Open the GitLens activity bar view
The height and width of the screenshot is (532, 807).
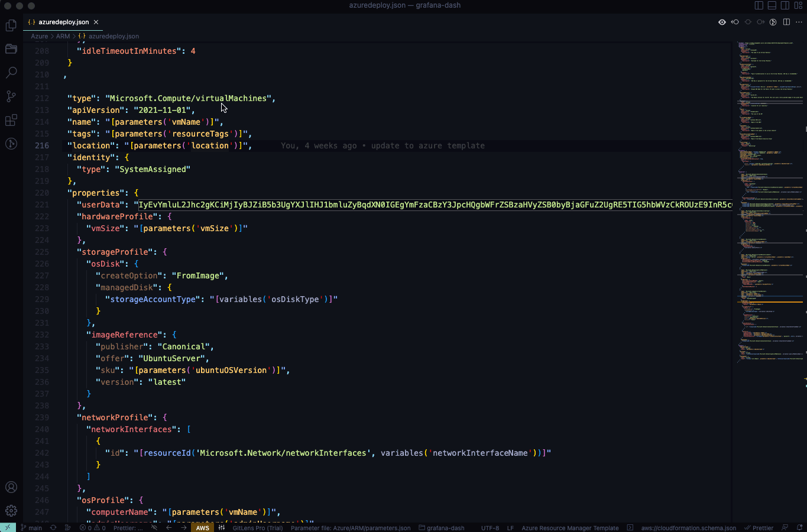click(11, 144)
